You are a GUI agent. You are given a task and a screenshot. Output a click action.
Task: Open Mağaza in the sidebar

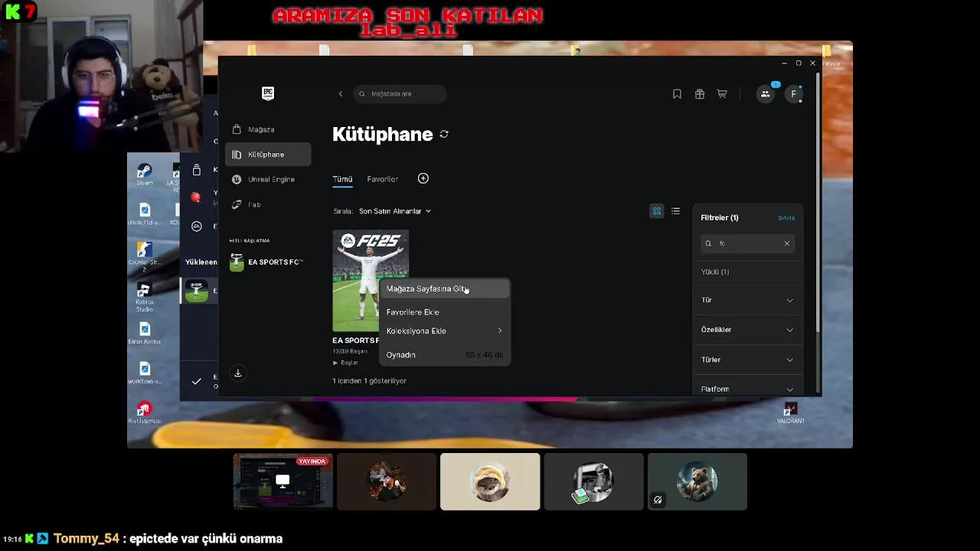coord(268,129)
